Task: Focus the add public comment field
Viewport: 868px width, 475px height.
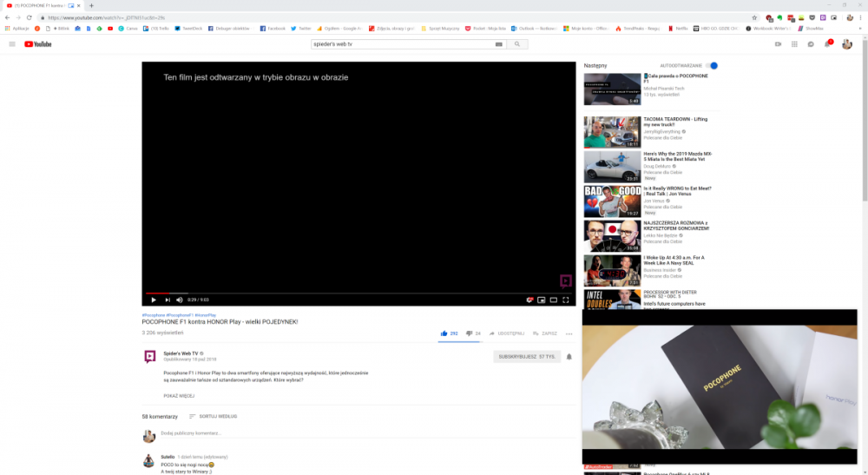Action: point(367,433)
